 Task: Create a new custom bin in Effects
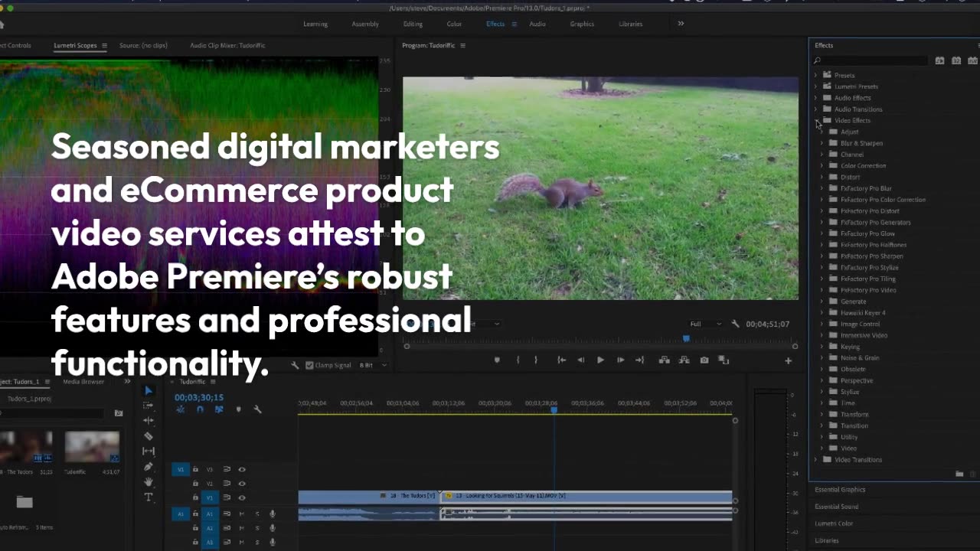coord(959,474)
